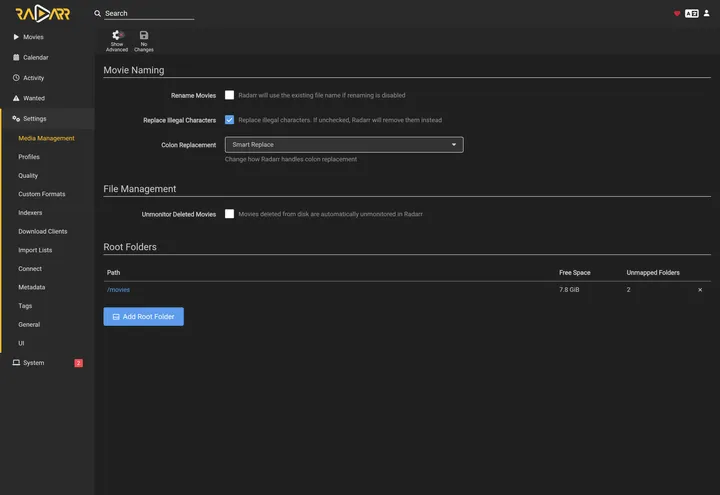Click the Wanted warning triangle icon
720x495 pixels.
tap(16, 98)
